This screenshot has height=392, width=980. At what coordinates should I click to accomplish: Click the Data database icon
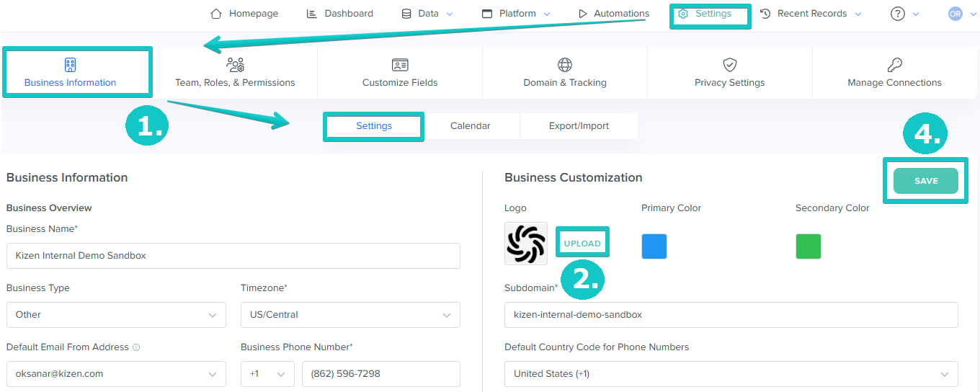click(x=406, y=14)
